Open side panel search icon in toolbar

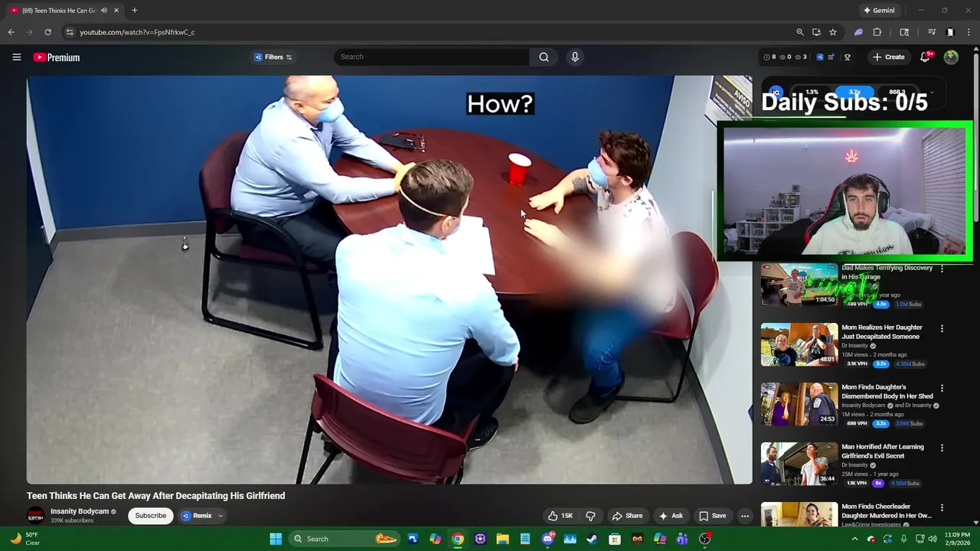904,32
